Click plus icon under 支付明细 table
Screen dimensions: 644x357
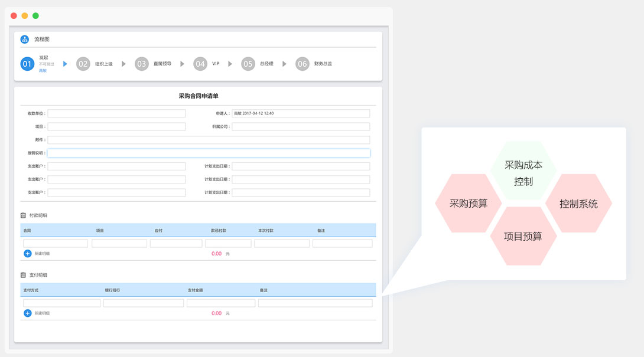point(27,313)
